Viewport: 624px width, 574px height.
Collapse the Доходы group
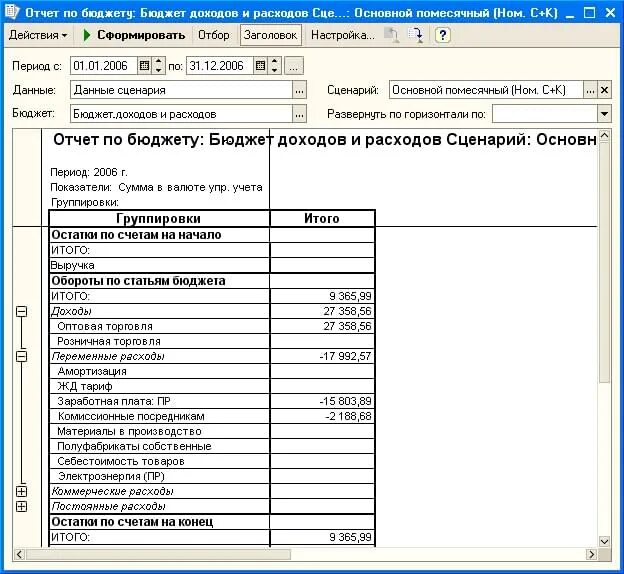pyautogui.click(x=21, y=311)
